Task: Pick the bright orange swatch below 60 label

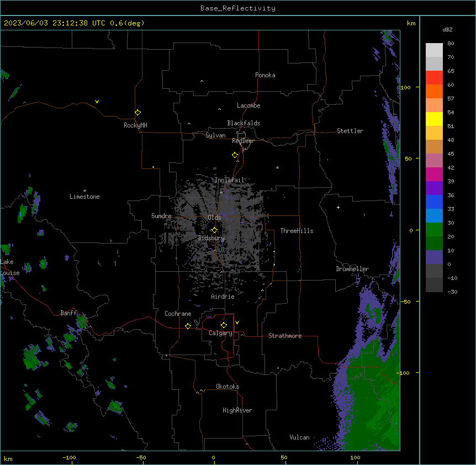Action: 434,91
